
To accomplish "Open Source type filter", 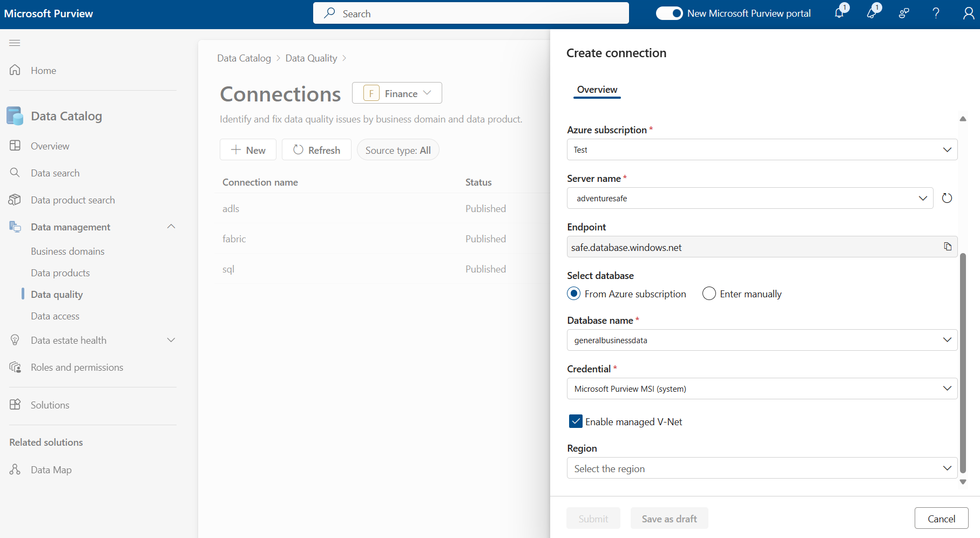I will 398,150.
